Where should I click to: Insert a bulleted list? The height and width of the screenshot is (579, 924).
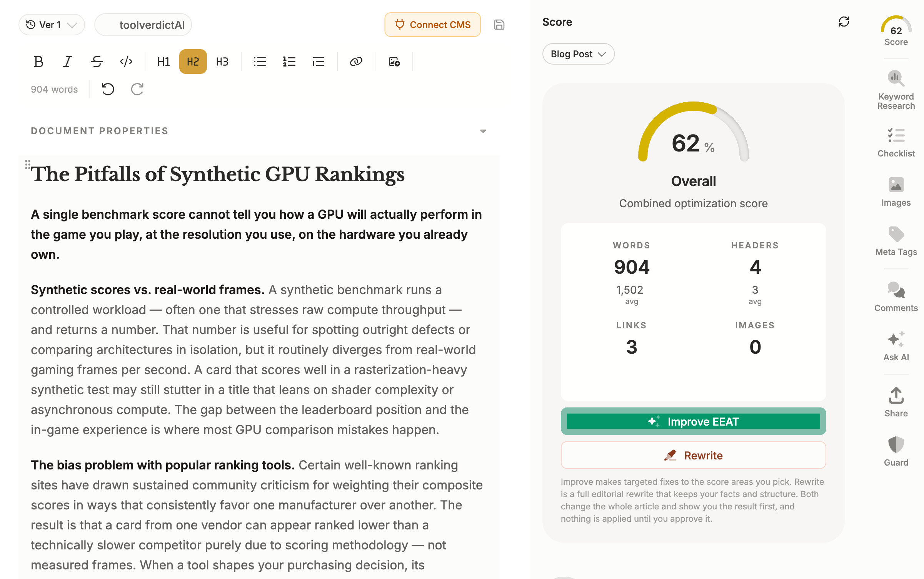tap(260, 62)
